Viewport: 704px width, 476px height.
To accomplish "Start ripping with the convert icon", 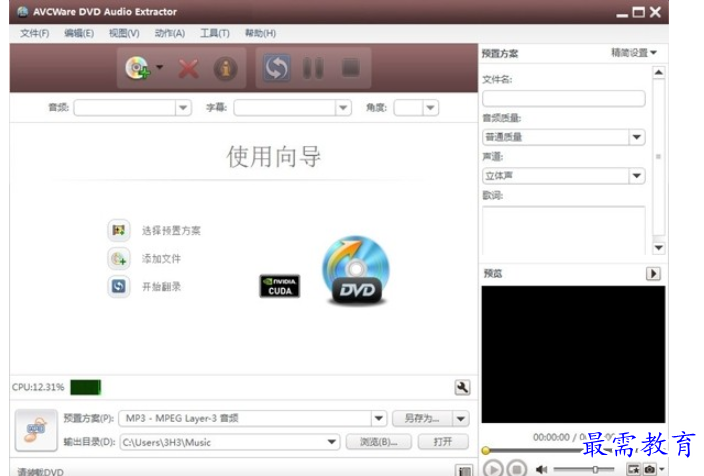I will (x=276, y=68).
